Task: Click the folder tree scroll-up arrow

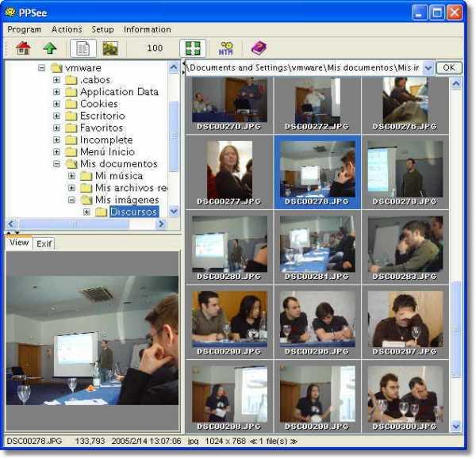Action: 174,67
